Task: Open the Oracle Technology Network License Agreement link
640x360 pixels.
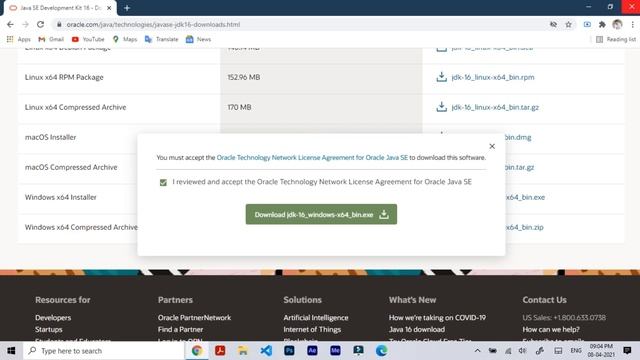Action: point(312,158)
